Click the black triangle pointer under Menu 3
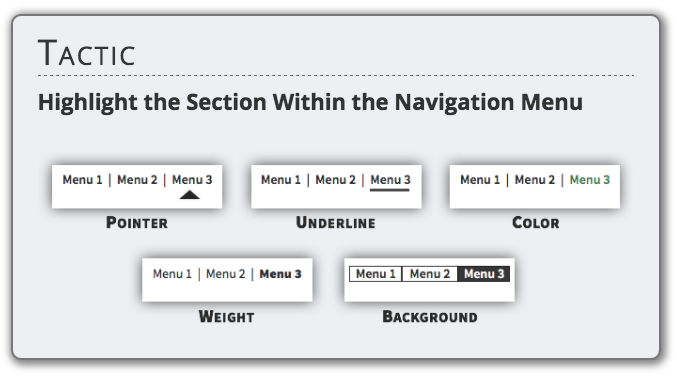677x376 pixels. pyautogui.click(x=190, y=195)
